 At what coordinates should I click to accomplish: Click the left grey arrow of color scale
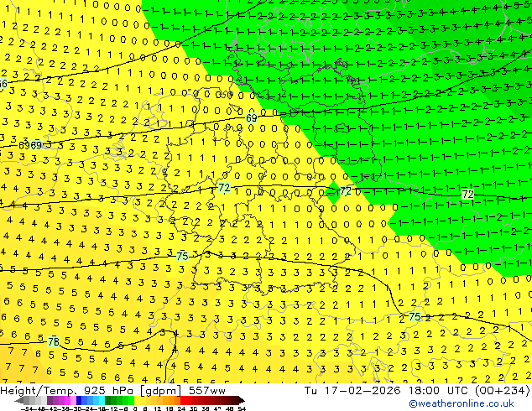[19, 400]
